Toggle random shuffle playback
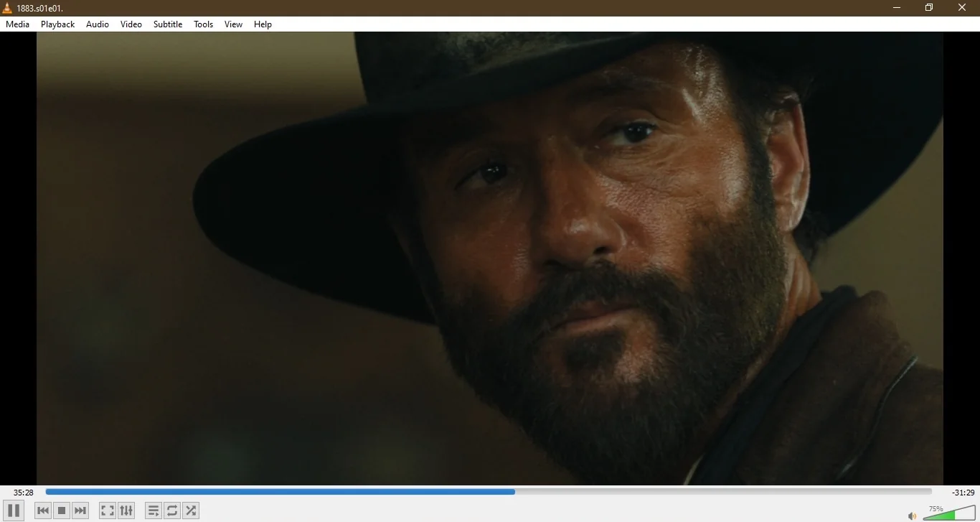Screen dimensions: 980x522 191,511
